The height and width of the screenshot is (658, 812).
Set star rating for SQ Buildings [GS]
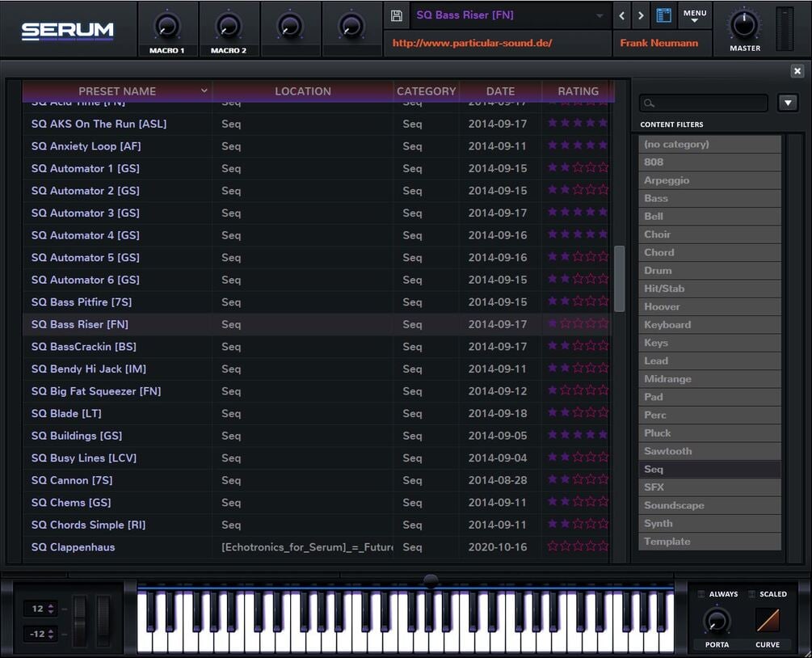(x=578, y=435)
